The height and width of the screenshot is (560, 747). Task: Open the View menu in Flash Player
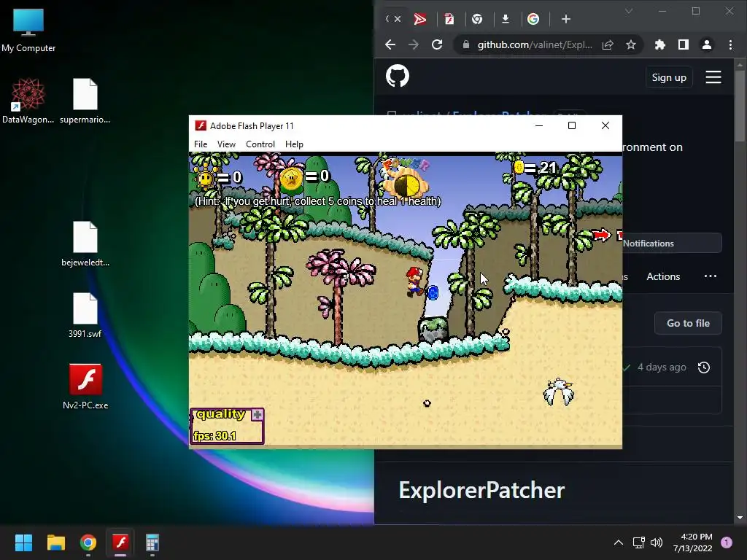(x=226, y=144)
